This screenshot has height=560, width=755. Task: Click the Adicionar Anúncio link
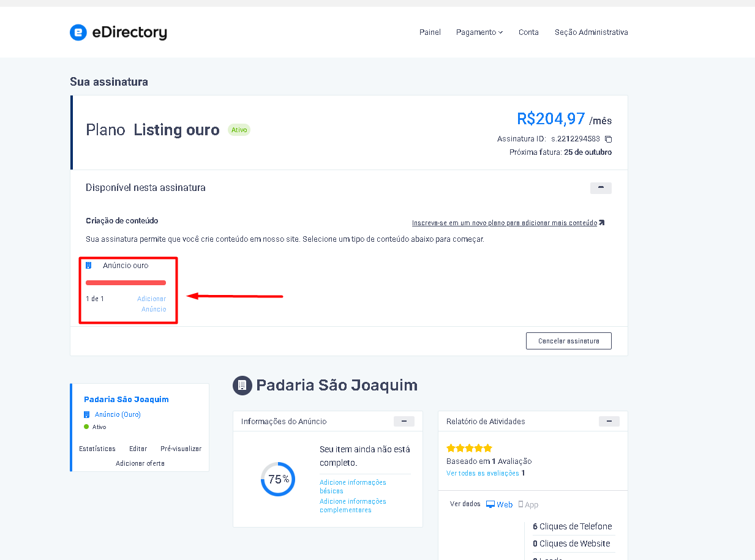pyautogui.click(x=152, y=304)
